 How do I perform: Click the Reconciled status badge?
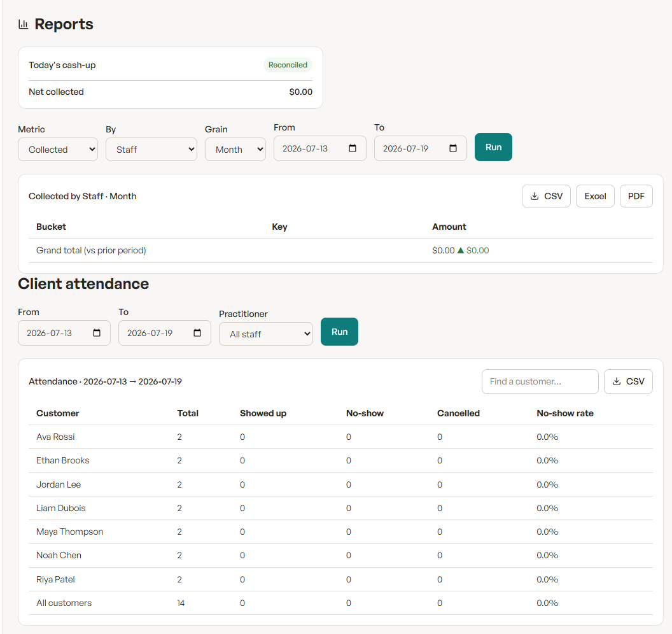[x=288, y=65]
